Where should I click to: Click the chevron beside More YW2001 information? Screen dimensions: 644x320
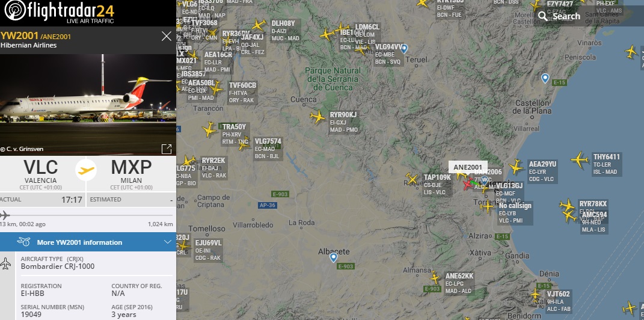167,242
